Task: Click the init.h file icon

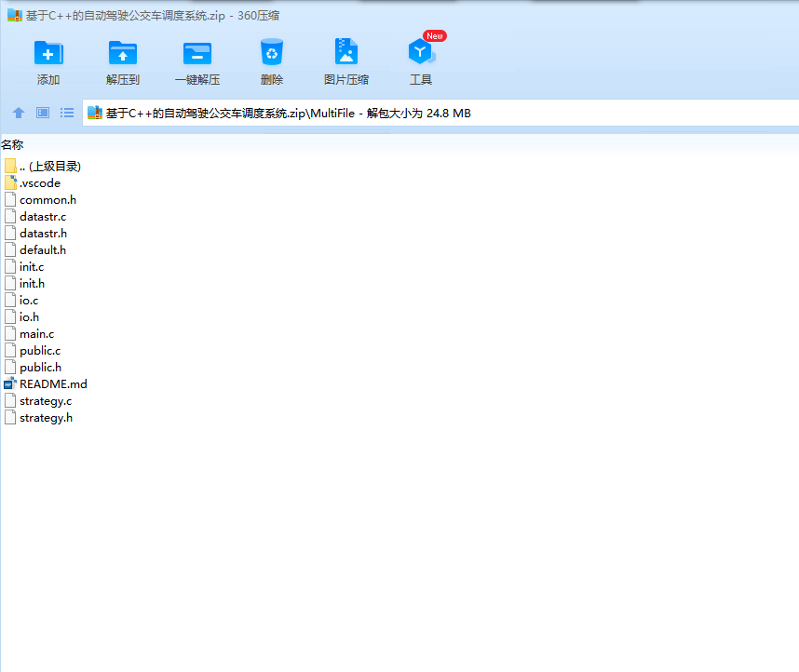Action: coord(10,283)
